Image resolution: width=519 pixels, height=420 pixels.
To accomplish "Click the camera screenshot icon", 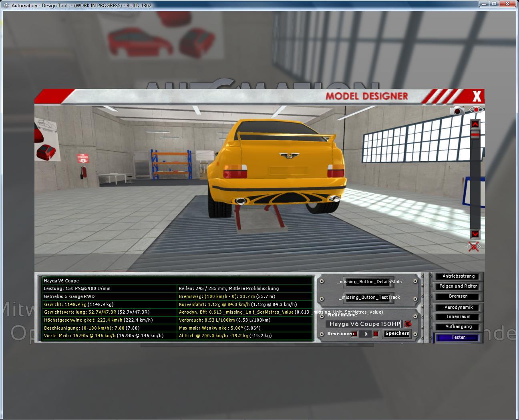I will [x=457, y=110].
